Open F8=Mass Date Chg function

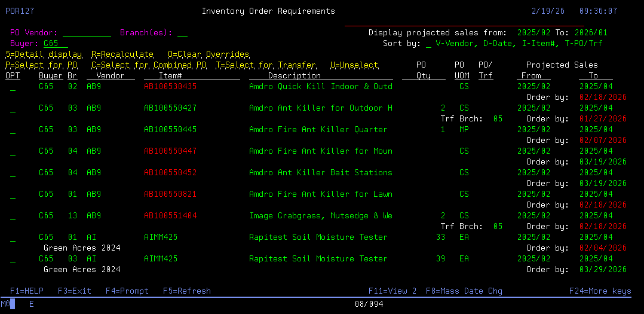pos(464,291)
